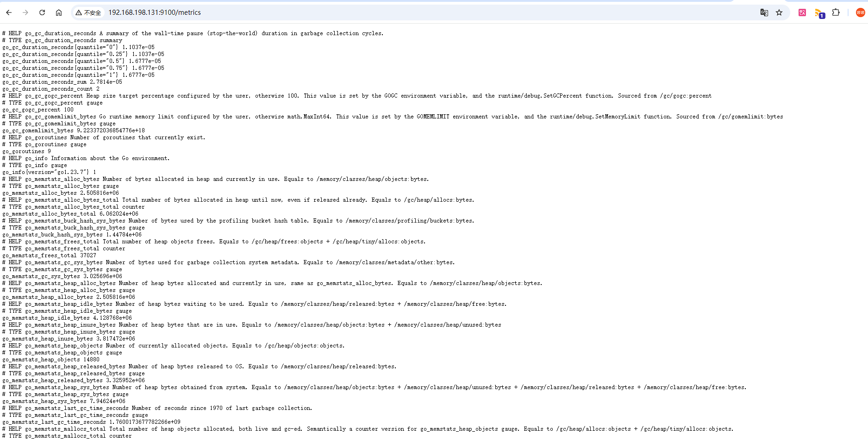Click the go_memstats_heap_objects 14880 line
This screenshot has width=868, height=440.
pyautogui.click(x=51, y=359)
